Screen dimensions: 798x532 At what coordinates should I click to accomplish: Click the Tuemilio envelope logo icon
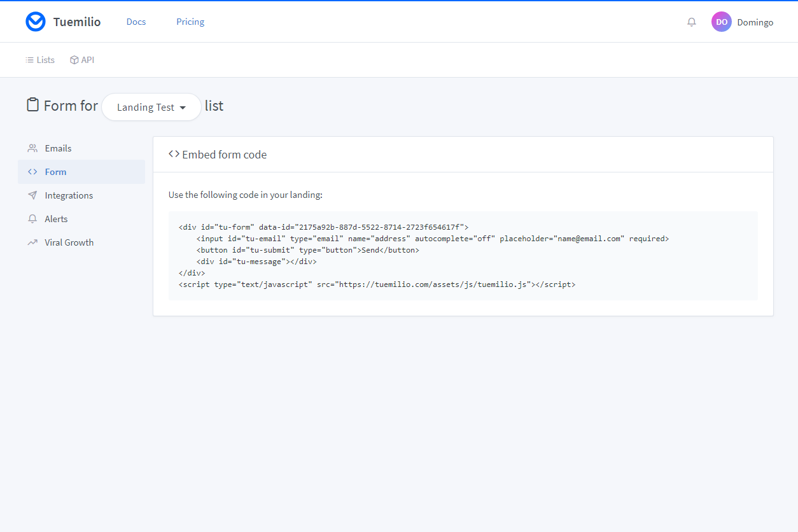pyautogui.click(x=36, y=21)
